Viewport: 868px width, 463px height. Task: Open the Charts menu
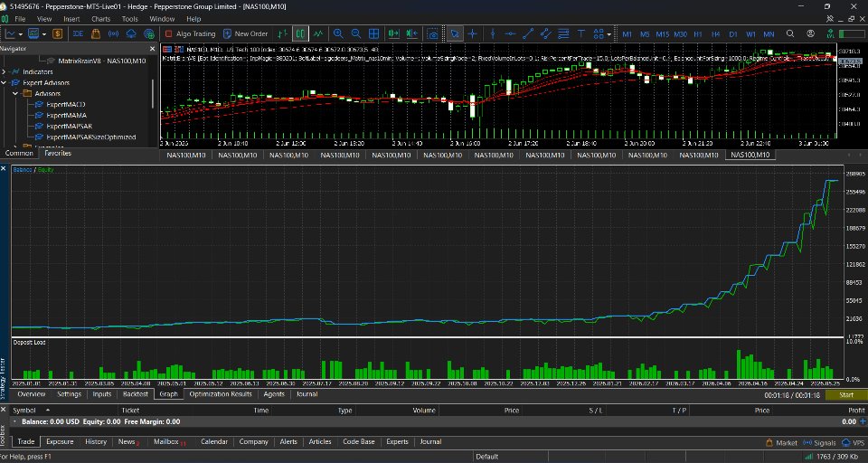(100, 19)
